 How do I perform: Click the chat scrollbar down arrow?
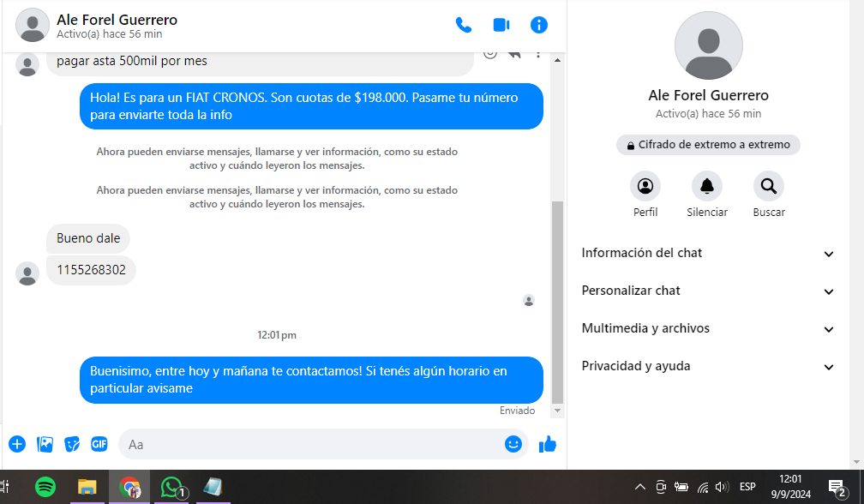[558, 411]
